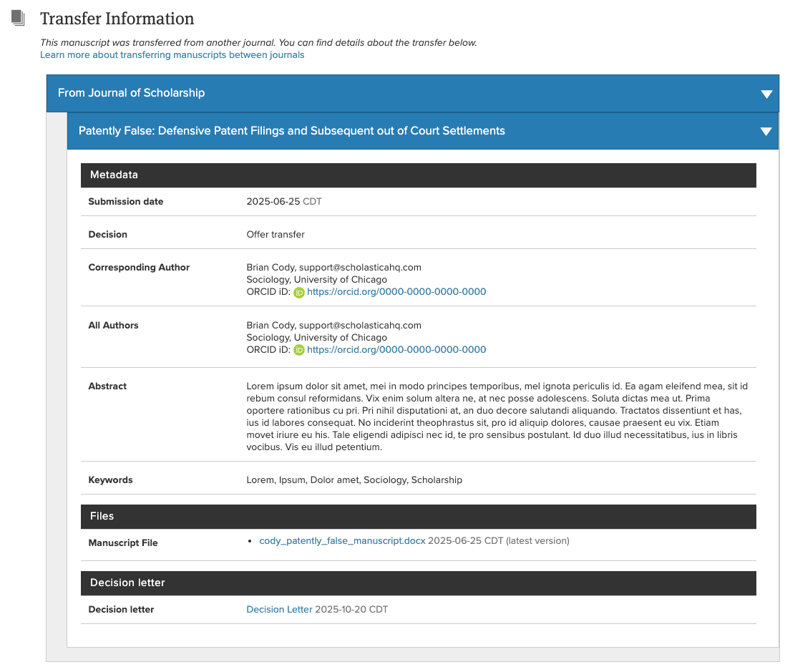Click Brian Cody's email in Corresponding Author
This screenshot has width=785, height=672.
coord(360,268)
